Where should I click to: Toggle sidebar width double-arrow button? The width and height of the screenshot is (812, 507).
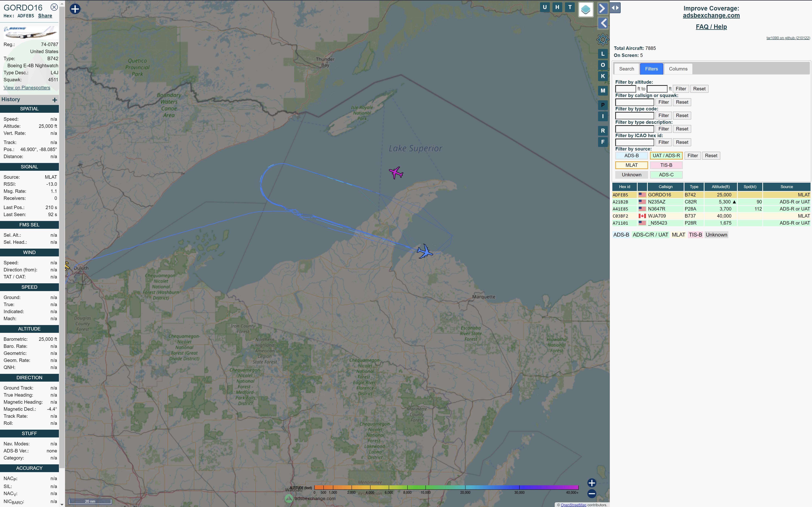click(x=615, y=8)
